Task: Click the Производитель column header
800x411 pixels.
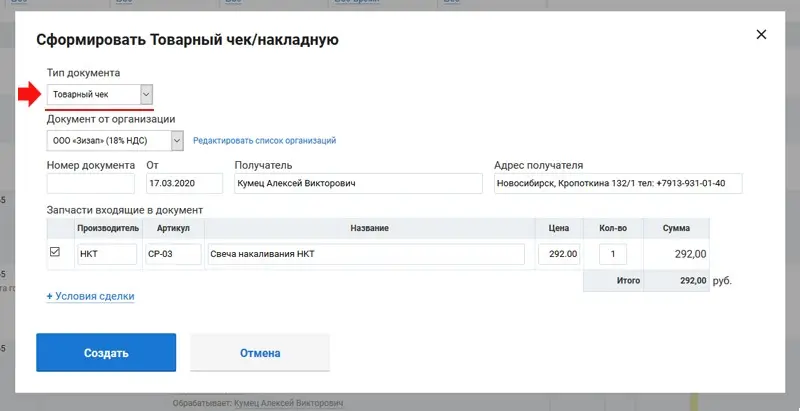Action: [108, 228]
